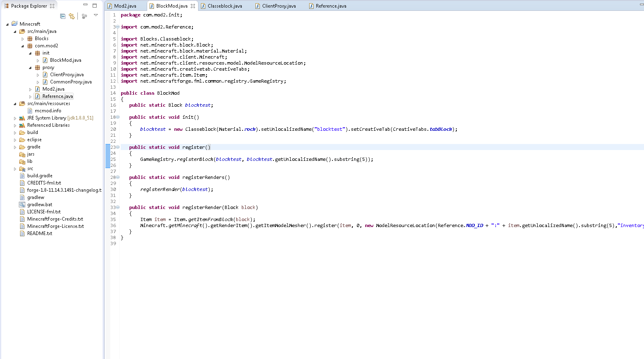Click the src/main/ressources source folder icon
Screen dimensions: 644x359
tap(22, 103)
